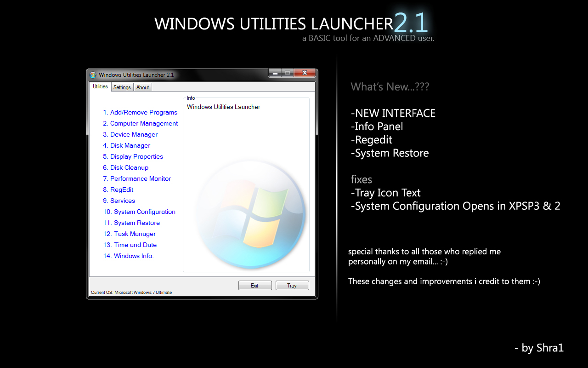Open RegEdit
This screenshot has width=588, height=368.
118,190
